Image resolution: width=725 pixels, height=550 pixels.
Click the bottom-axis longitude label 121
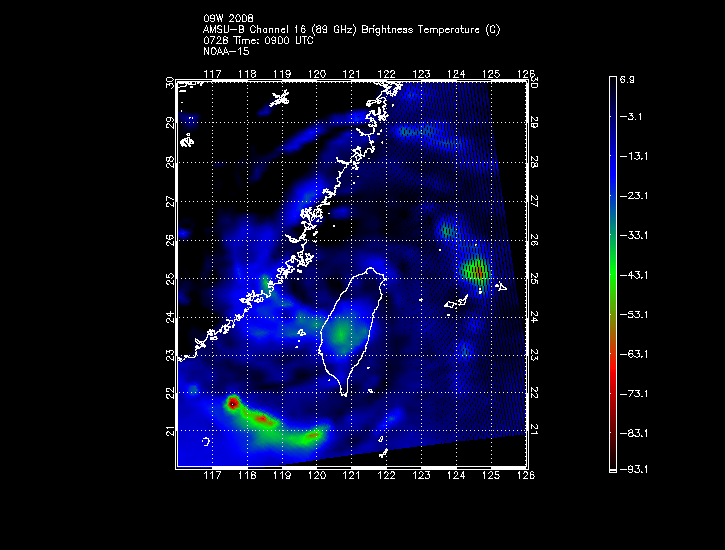click(x=351, y=476)
